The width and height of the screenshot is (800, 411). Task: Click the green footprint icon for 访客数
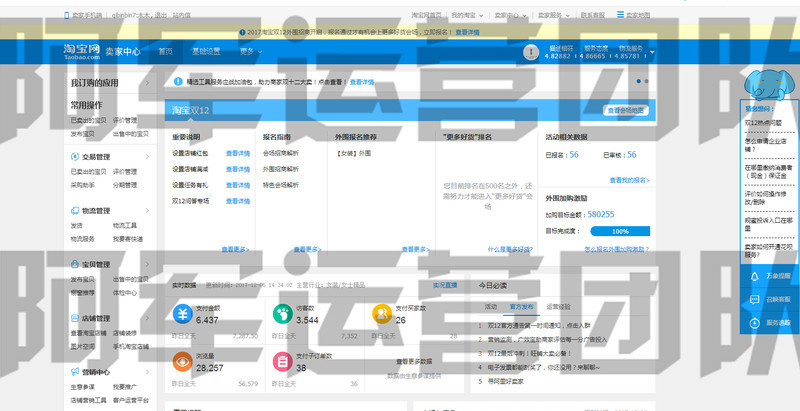tap(283, 314)
